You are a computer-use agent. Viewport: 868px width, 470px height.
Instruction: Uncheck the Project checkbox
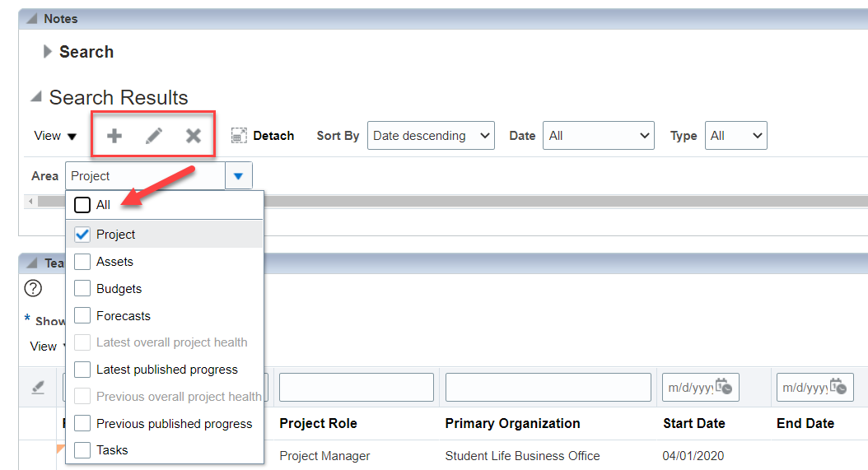82,235
